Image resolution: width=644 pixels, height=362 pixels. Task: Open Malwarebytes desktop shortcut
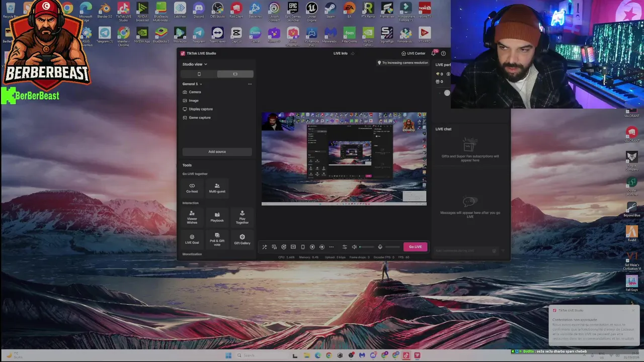(x=331, y=35)
